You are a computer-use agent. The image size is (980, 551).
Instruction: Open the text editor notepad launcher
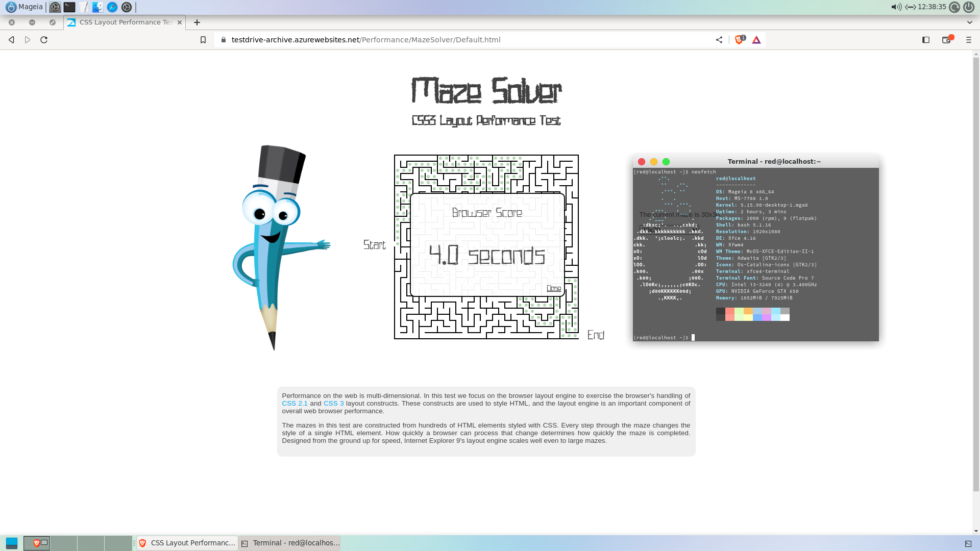(84, 7)
